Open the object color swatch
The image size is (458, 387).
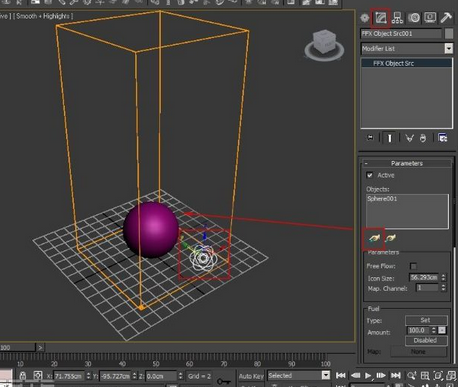coord(449,34)
